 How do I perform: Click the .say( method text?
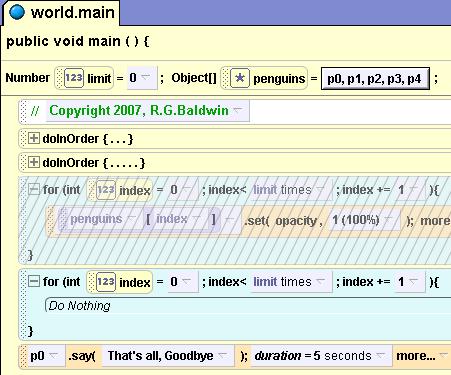(82, 356)
